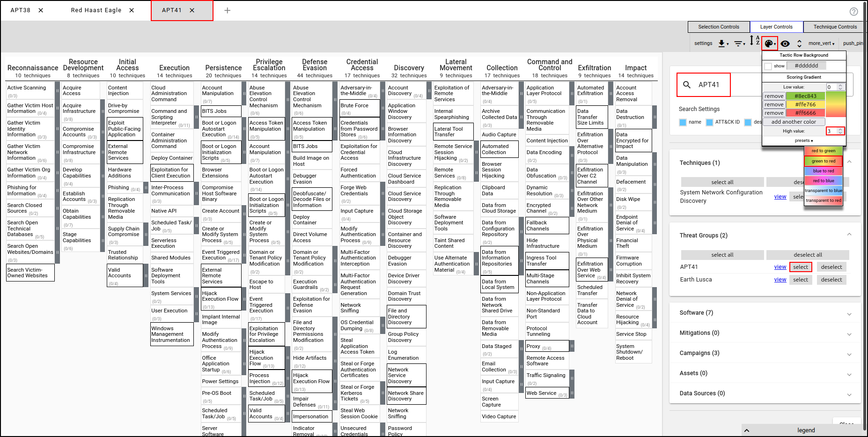Click the settings icon in Layer Controls
Image resolution: width=868 pixels, height=437 pixels.
[703, 44]
